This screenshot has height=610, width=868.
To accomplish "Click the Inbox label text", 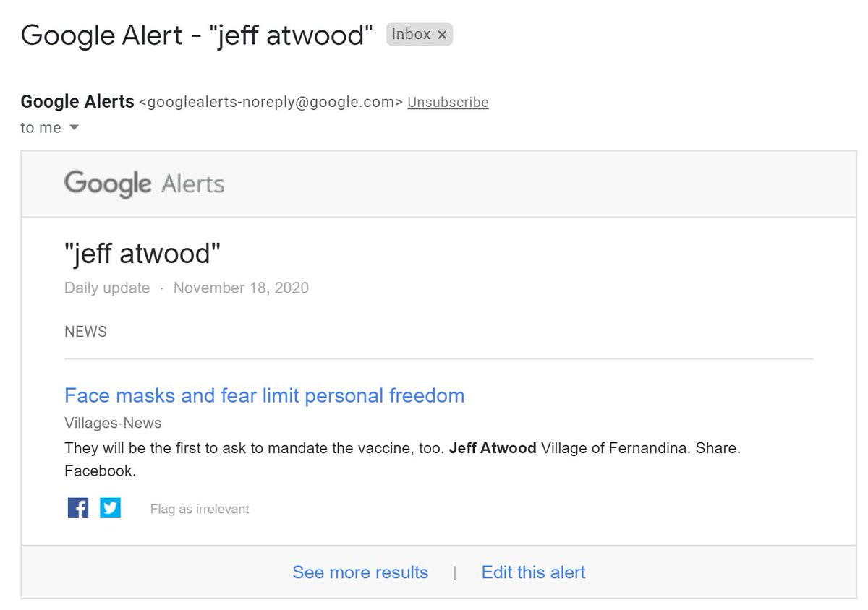I will click(411, 34).
